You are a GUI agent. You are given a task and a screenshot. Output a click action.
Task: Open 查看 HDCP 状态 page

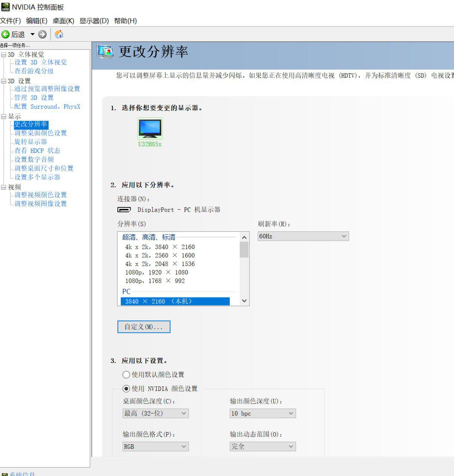click(37, 151)
